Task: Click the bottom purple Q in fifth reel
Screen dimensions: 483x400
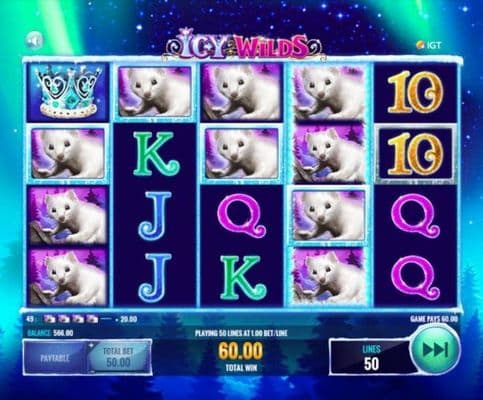Action: (x=415, y=278)
